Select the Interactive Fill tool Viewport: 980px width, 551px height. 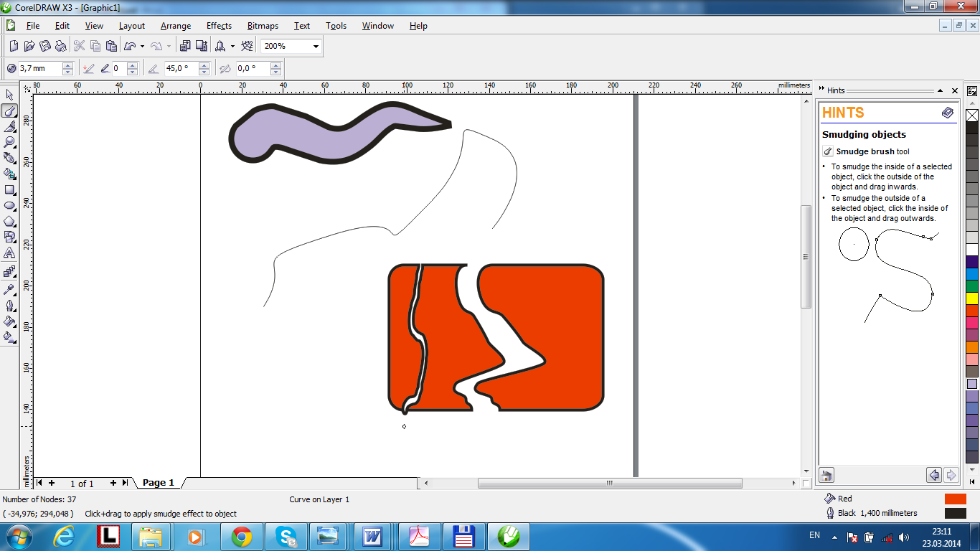pos(9,336)
